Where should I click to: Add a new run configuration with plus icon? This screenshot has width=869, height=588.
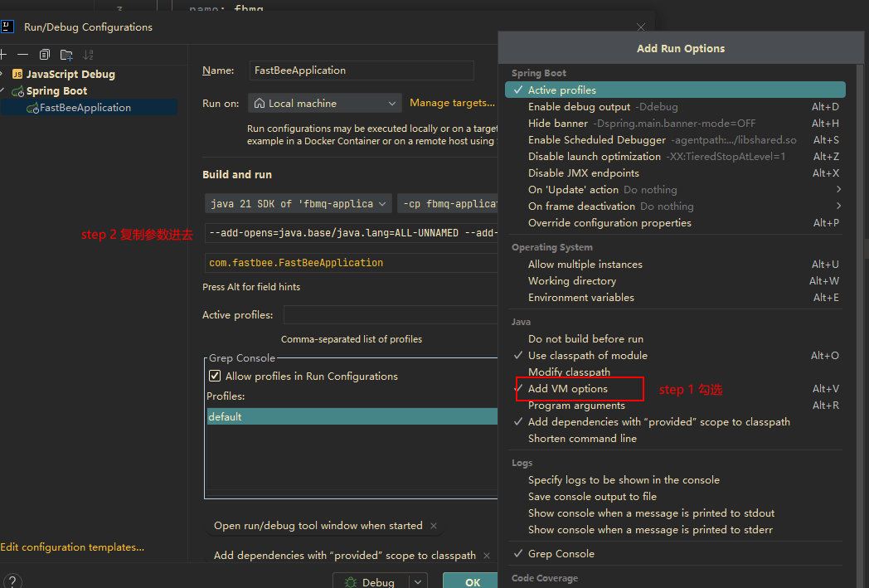[2, 54]
